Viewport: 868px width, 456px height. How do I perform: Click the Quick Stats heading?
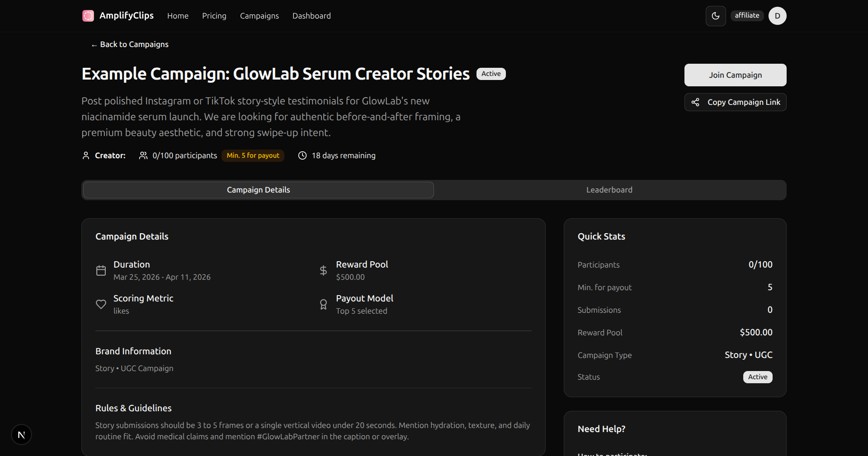601,236
